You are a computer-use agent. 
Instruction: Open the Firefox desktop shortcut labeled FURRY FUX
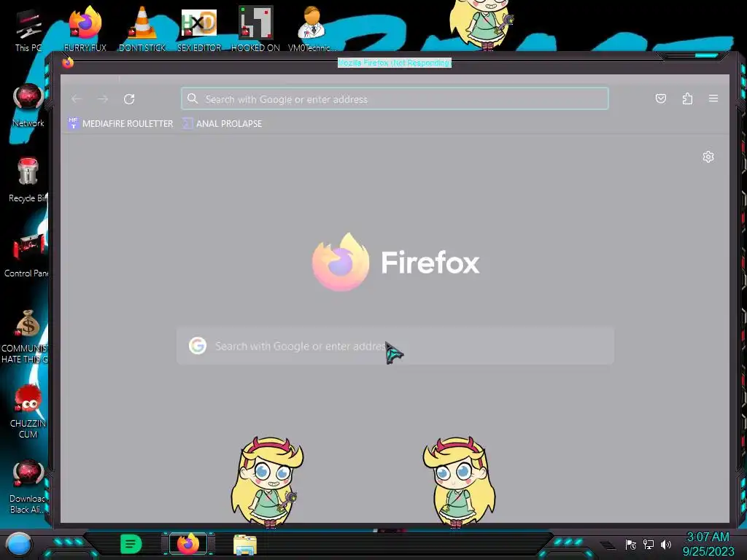click(85, 28)
